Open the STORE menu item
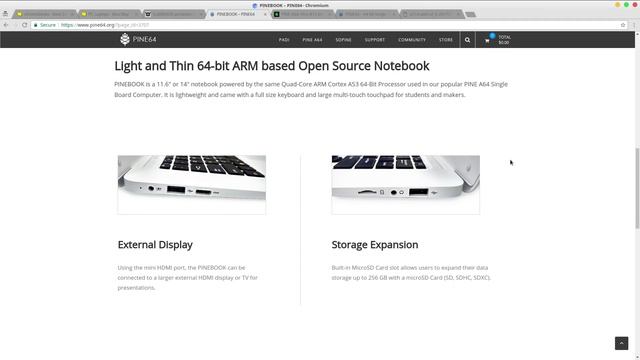The width and height of the screenshot is (640, 360). click(446, 40)
